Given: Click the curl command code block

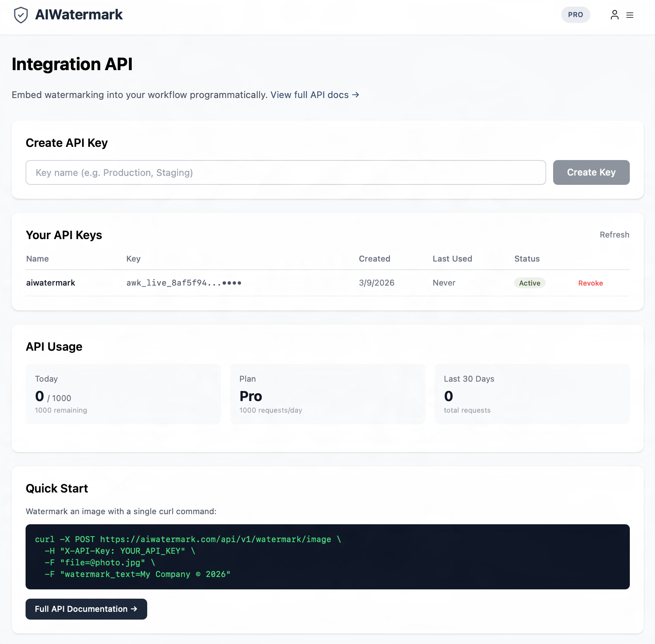Looking at the screenshot, I should [327, 556].
